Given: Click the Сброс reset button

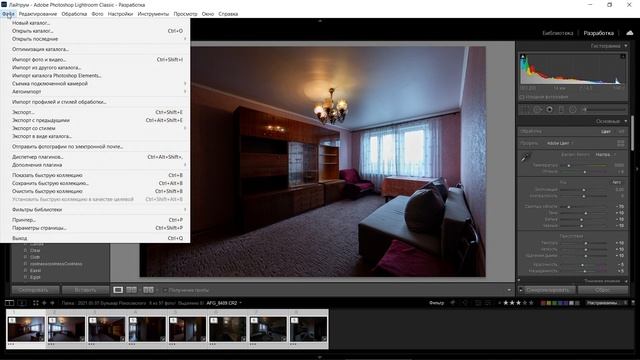Looking at the screenshot, I should [602, 290].
